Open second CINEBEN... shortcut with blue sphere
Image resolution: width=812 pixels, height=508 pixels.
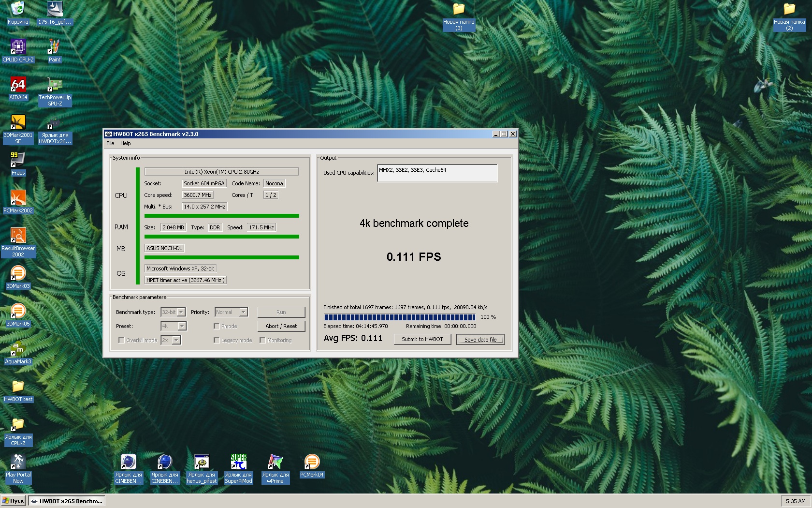[165, 469]
